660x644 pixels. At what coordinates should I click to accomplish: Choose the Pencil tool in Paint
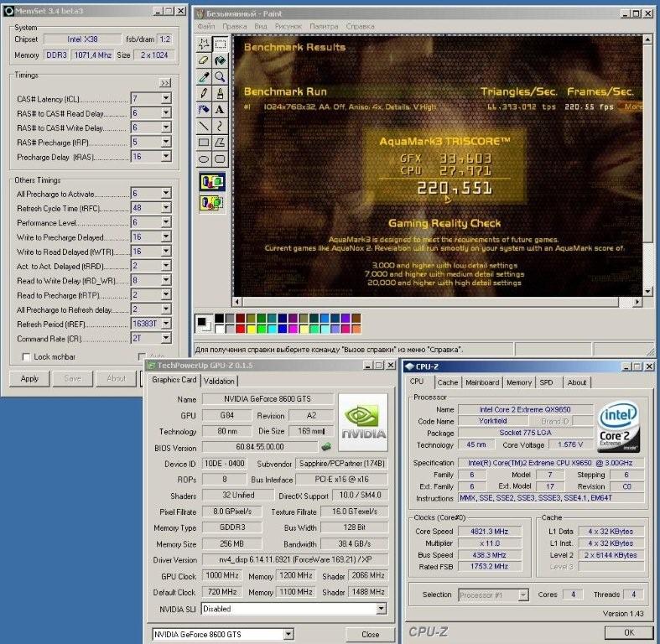204,93
